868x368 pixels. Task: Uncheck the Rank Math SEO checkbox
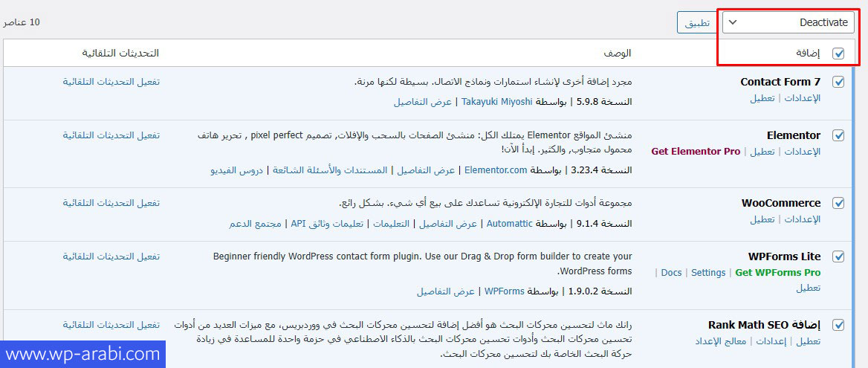pos(839,324)
